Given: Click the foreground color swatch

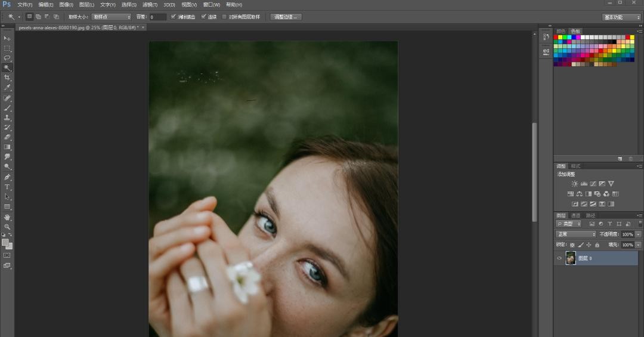Looking at the screenshot, I should pyautogui.click(x=5, y=242).
